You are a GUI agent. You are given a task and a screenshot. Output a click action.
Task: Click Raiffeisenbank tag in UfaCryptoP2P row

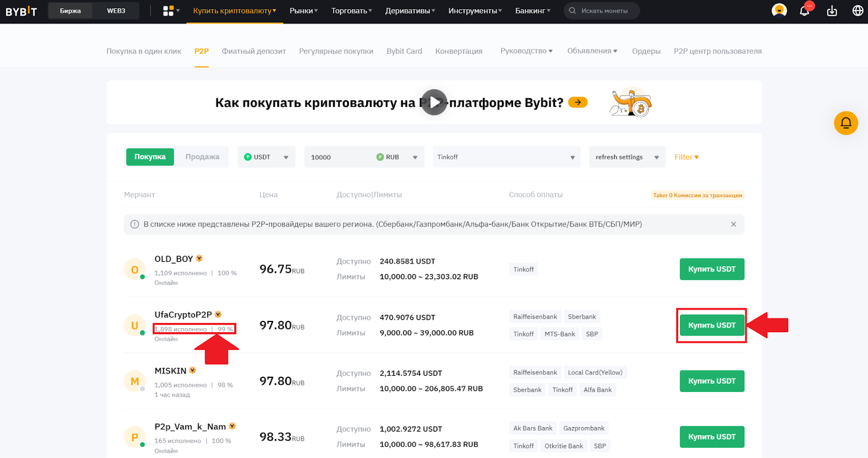pyautogui.click(x=535, y=317)
